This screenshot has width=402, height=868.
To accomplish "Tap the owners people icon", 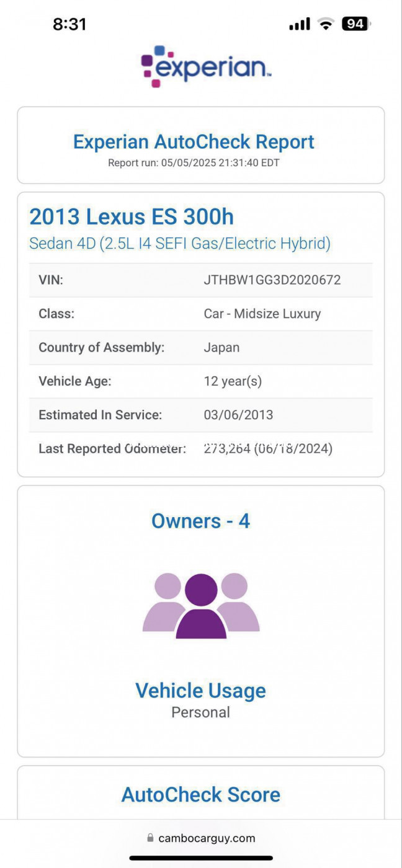I will coord(201,606).
